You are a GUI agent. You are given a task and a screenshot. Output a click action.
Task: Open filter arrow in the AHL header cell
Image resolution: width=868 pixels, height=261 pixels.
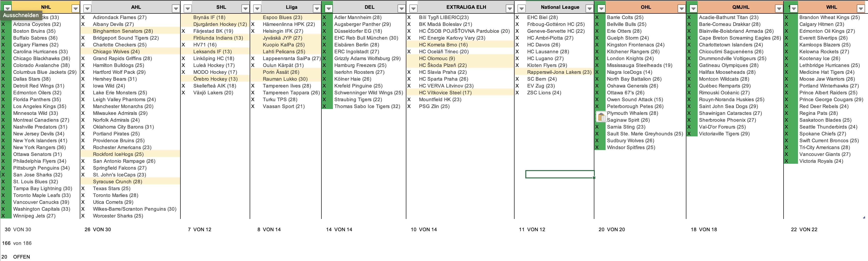(x=176, y=8)
